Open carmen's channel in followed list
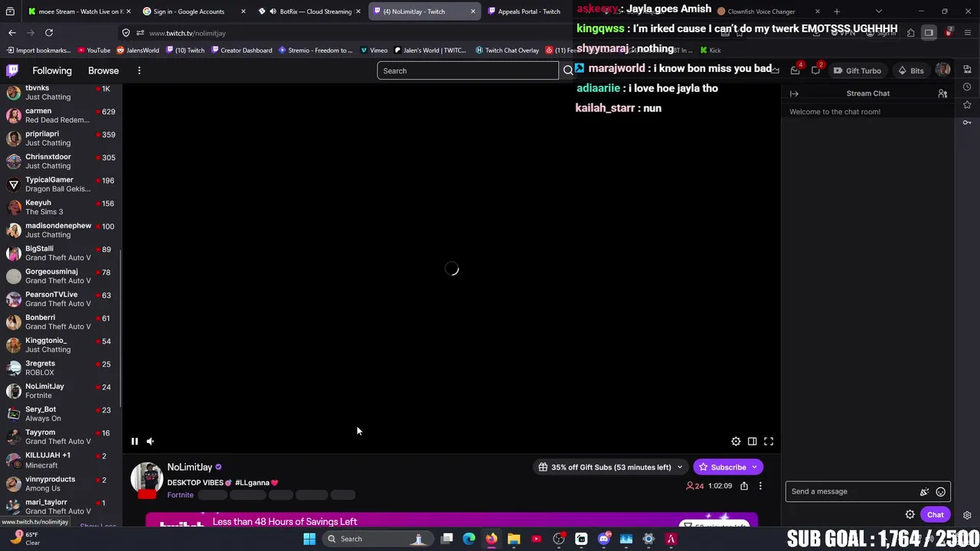The height and width of the screenshot is (551, 980). pos(61,116)
